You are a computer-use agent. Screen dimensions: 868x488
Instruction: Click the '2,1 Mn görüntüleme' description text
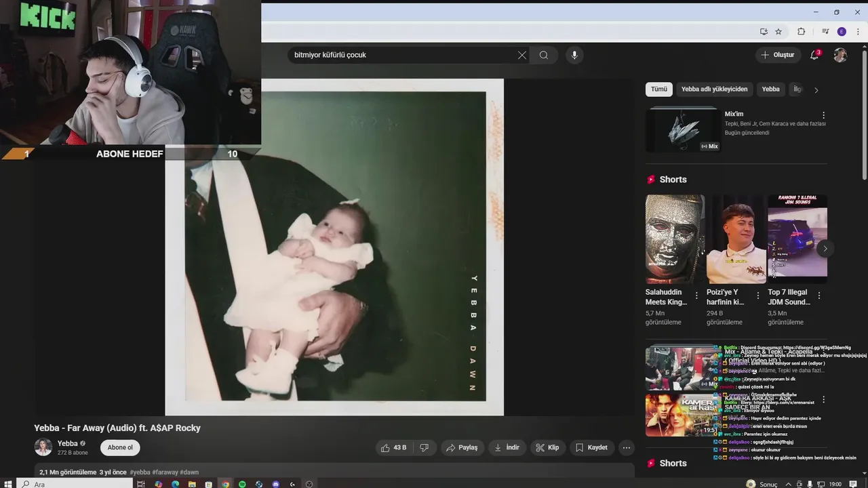68,472
